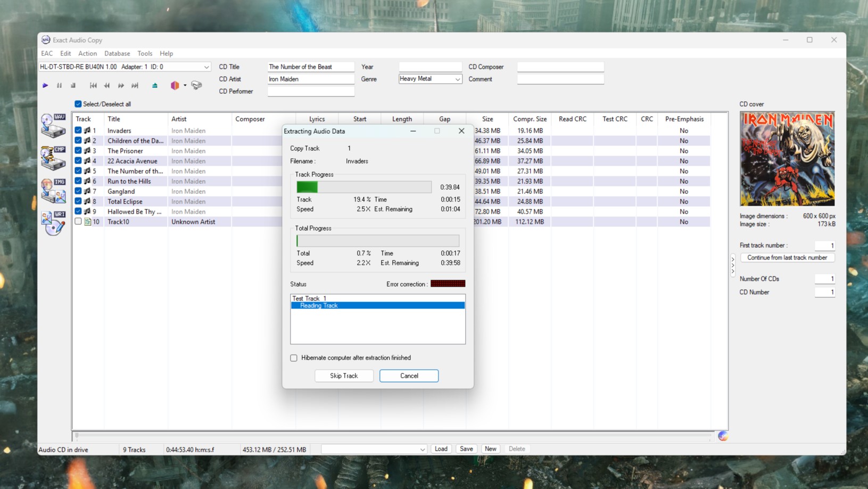
Task: Click the Total Progress bar
Action: pyautogui.click(x=378, y=241)
